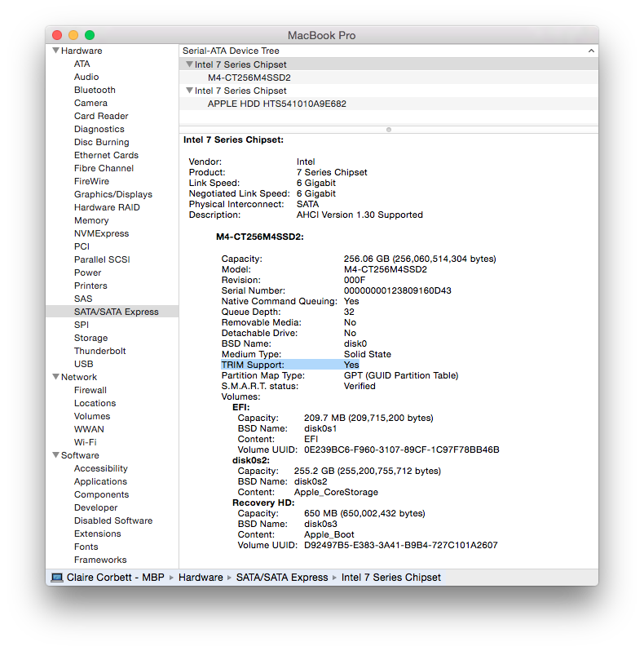The image size is (644, 651).
Task: Select Audio in the sidebar
Action: coord(86,77)
